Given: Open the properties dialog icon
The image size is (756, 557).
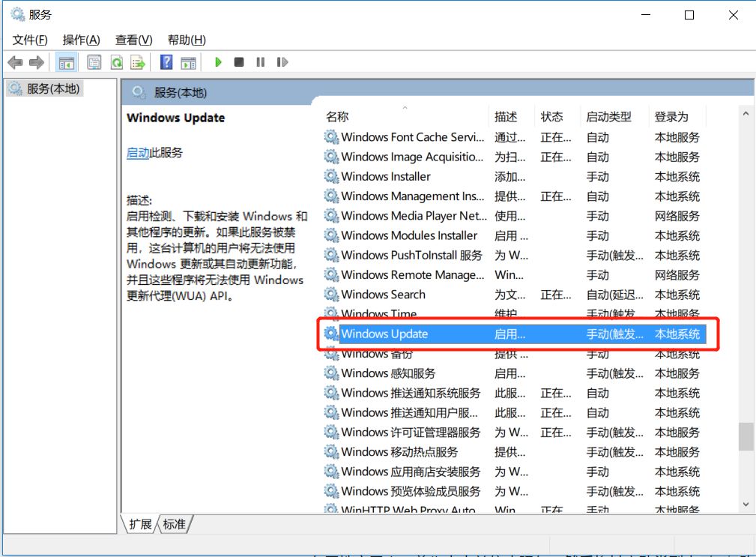Looking at the screenshot, I should pos(94,62).
